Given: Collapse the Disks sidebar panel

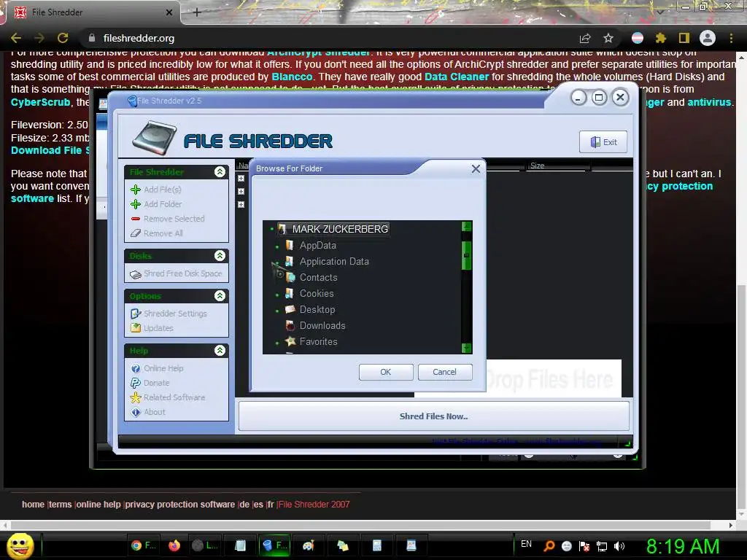Looking at the screenshot, I should (220, 256).
